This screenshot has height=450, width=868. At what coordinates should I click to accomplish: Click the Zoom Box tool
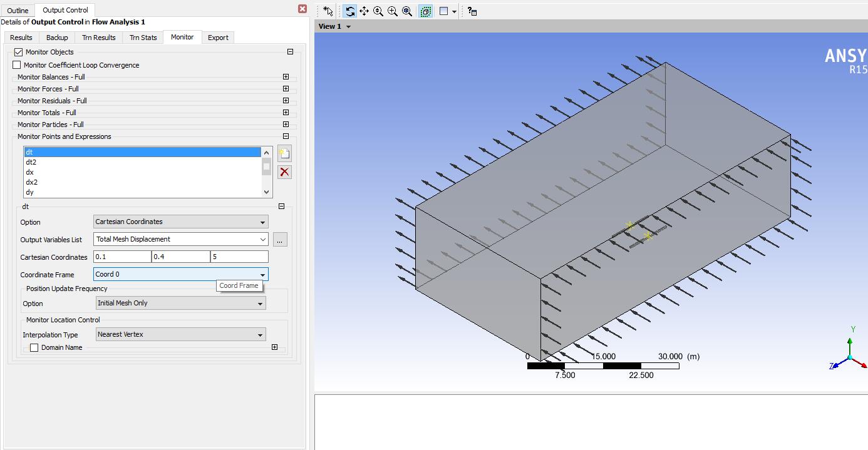coord(393,11)
